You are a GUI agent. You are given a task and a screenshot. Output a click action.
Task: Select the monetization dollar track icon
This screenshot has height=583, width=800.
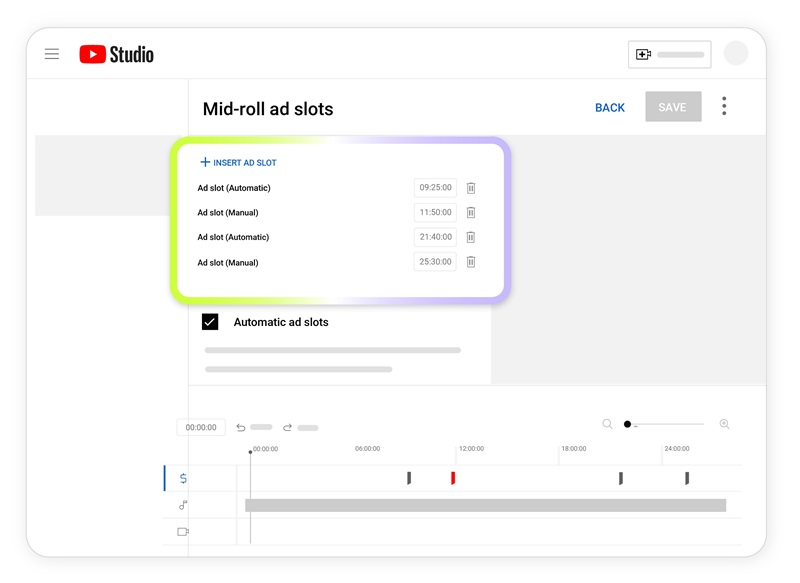[183, 478]
